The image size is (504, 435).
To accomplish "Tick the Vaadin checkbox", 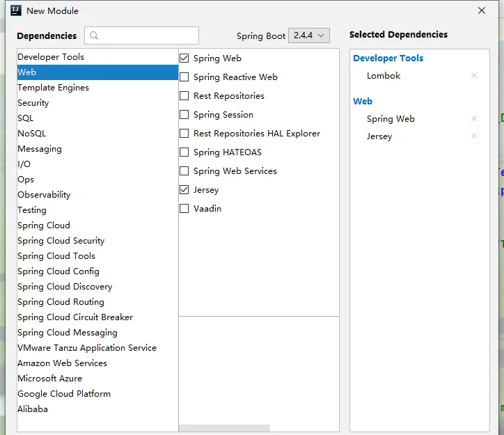I will tap(184, 209).
